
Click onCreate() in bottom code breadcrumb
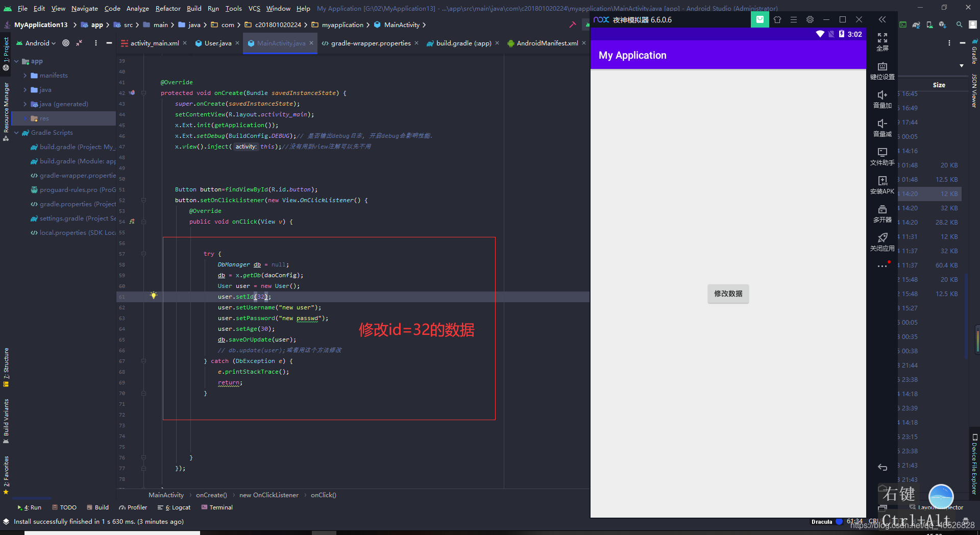point(211,495)
